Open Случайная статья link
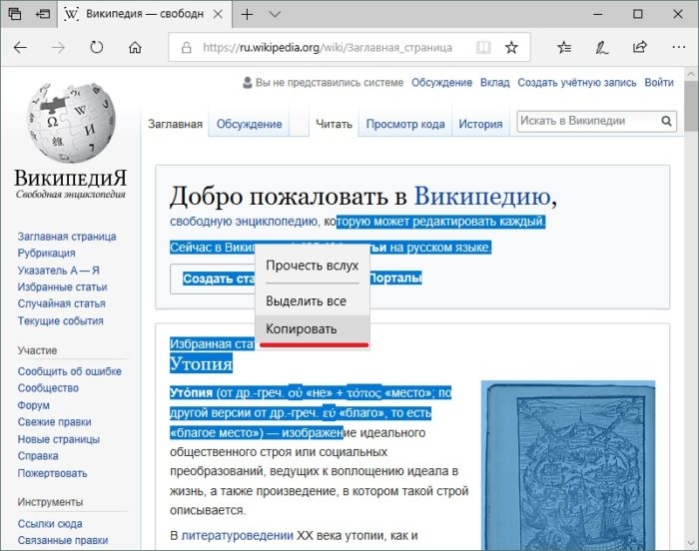Viewport: 699px width, 551px height. point(62,303)
